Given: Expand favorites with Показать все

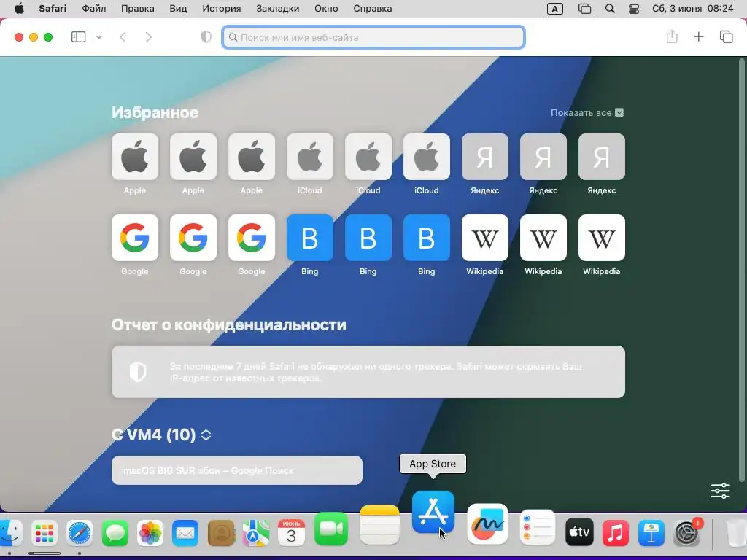Looking at the screenshot, I should pos(587,113).
